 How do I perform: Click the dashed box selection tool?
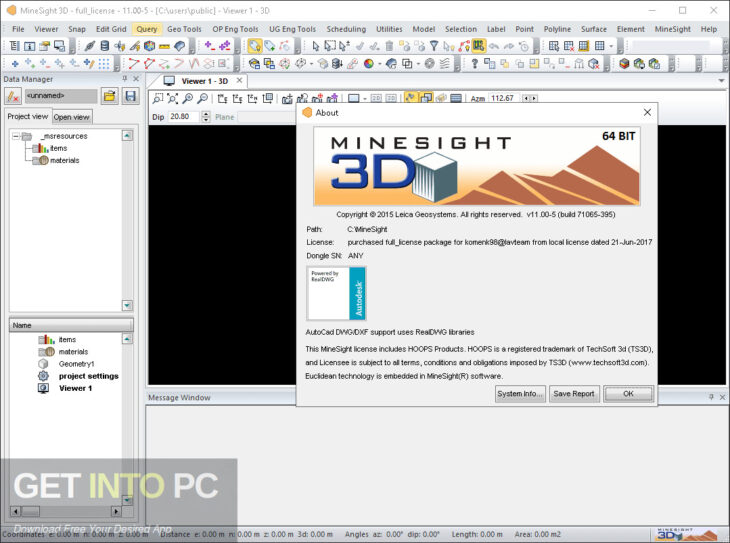click(330, 46)
